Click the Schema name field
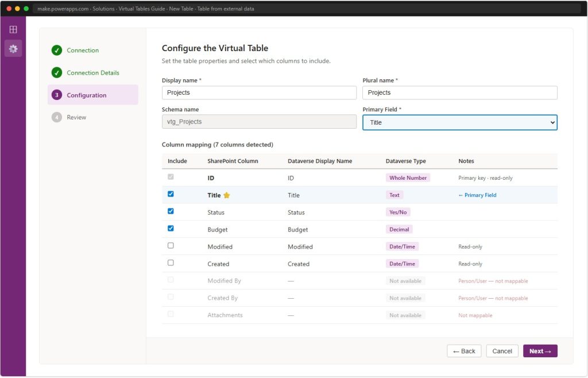The height and width of the screenshot is (378, 588). click(259, 122)
